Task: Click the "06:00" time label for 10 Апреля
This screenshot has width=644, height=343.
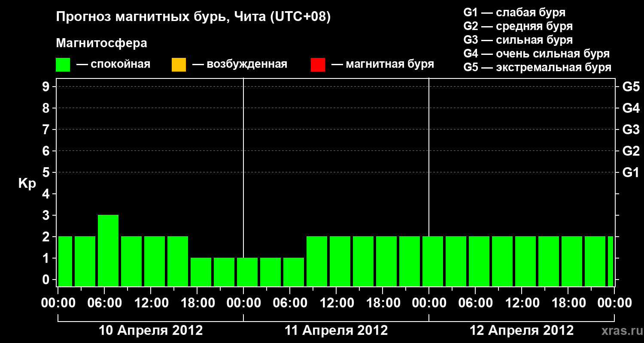Action: coord(104,303)
